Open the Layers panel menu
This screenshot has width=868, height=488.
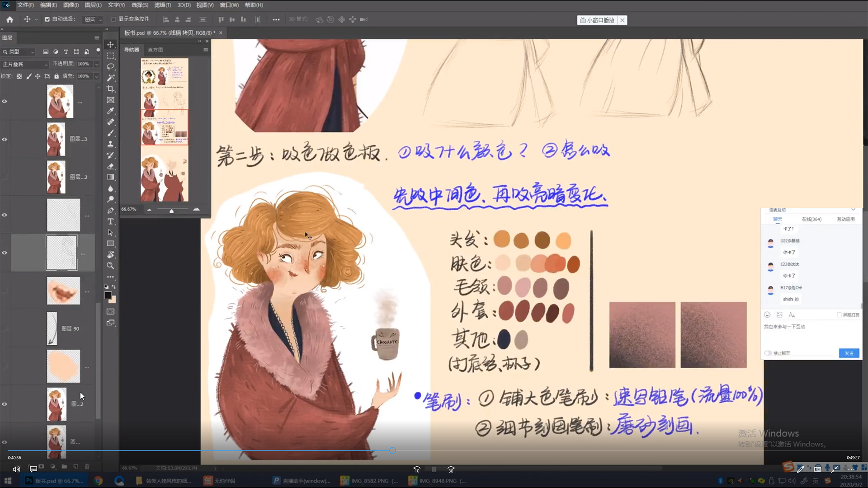(x=97, y=38)
